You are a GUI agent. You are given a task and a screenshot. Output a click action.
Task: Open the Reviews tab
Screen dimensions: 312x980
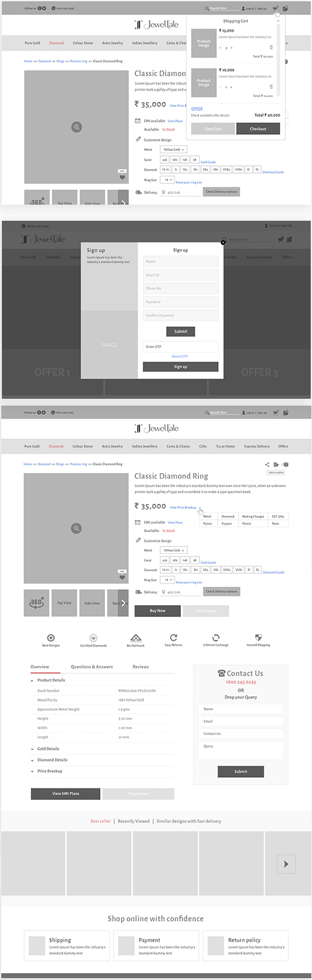(x=140, y=667)
